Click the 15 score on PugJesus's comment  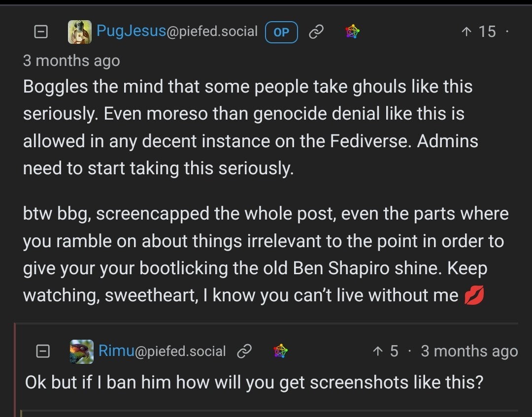click(487, 32)
